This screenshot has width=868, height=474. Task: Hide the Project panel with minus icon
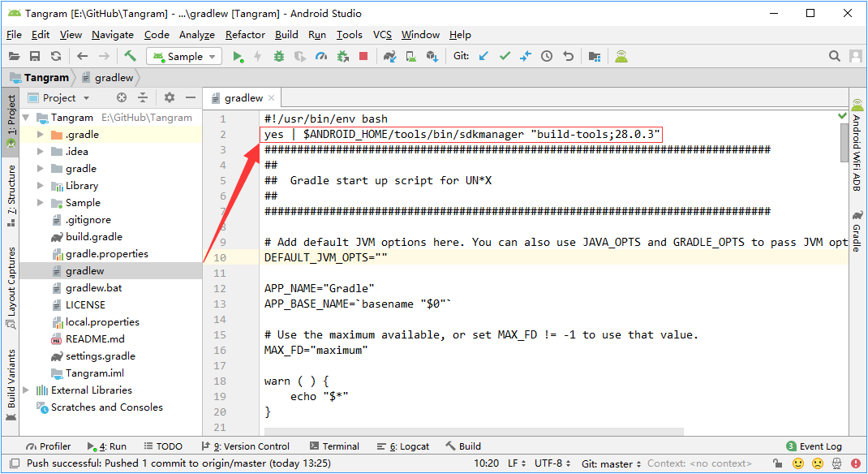click(191, 97)
